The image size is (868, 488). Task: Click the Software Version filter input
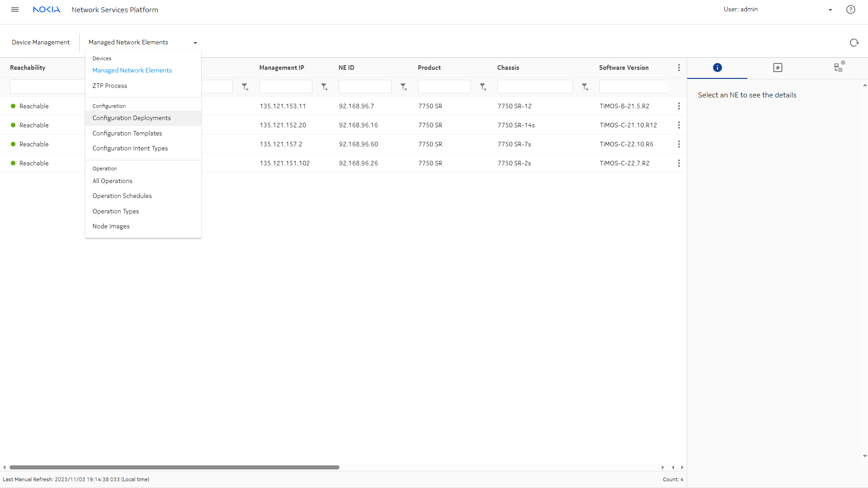(633, 87)
